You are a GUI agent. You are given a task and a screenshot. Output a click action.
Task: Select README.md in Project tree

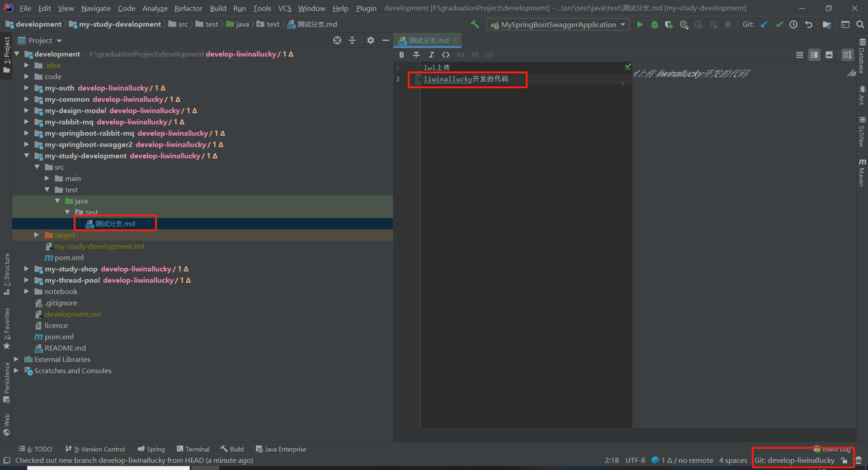(x=65, y=348)
